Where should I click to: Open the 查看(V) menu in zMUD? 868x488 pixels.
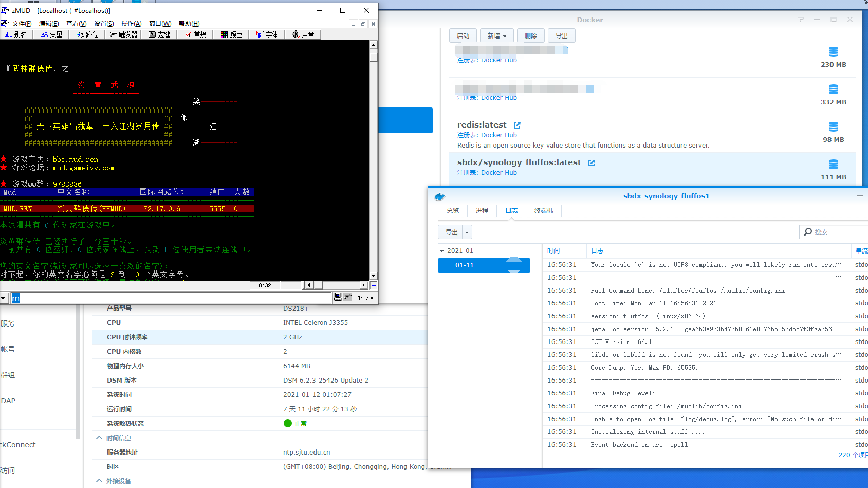coord(76,24)
